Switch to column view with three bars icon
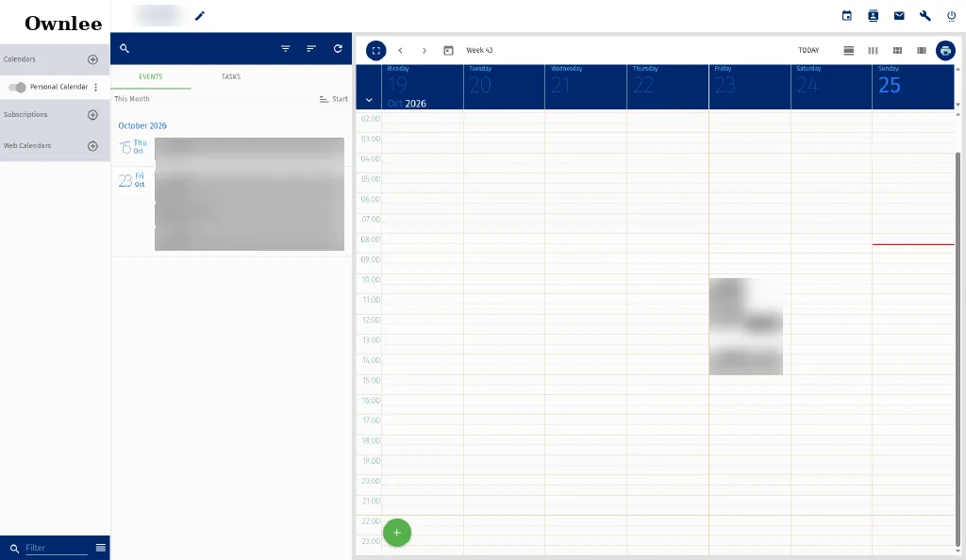This screenshot has width=966, height=560. click(873, 51)
